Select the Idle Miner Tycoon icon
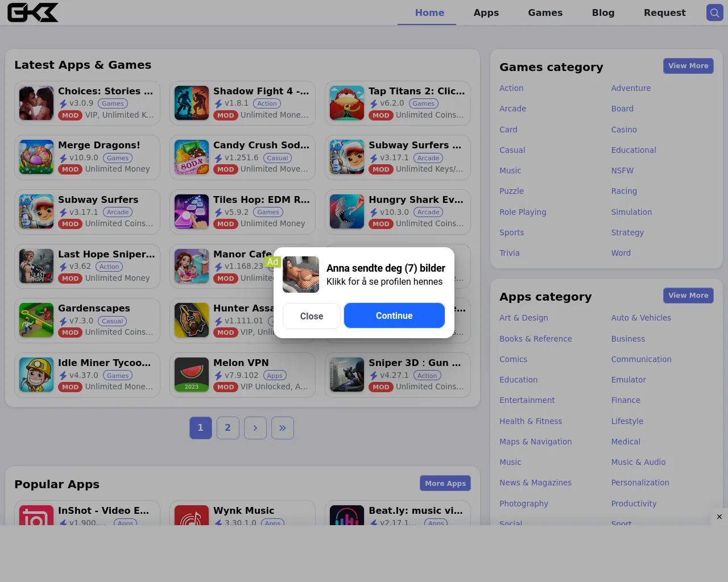This screenshot has height=582, width=728. click(x=36, y=375)
